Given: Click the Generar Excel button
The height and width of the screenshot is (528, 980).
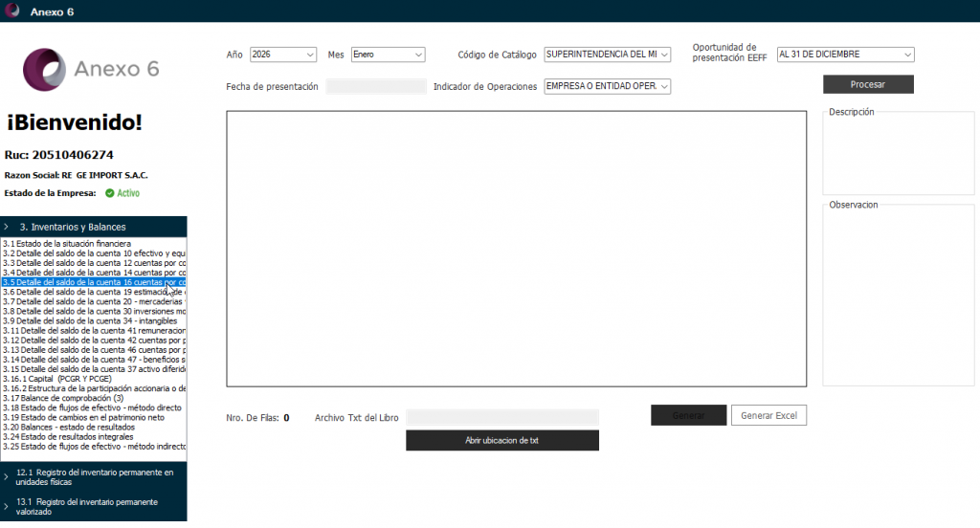Looking at the screenshot, I should (x=768, y=415).
